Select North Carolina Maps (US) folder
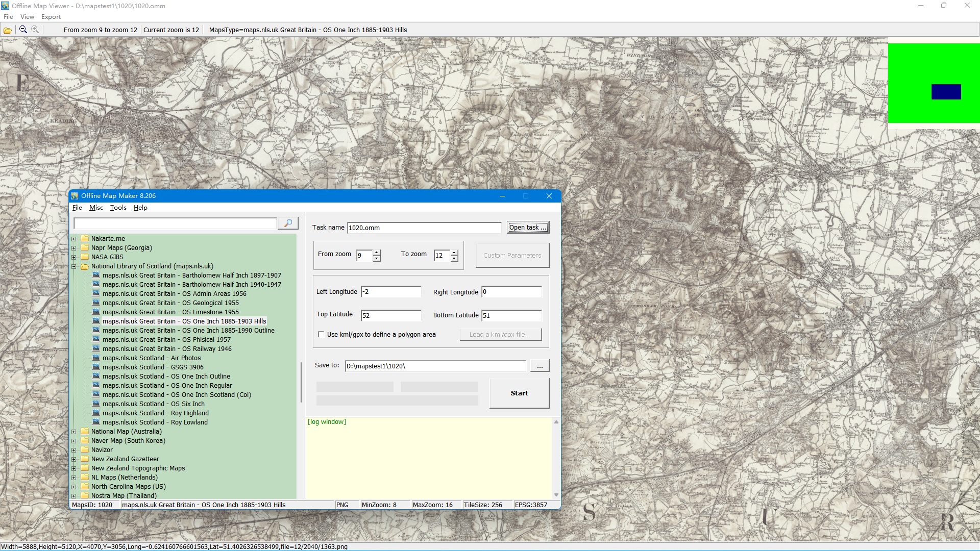The width and height of the screenshot is (980, 551). pyautogui.click(x=129, y=486)
